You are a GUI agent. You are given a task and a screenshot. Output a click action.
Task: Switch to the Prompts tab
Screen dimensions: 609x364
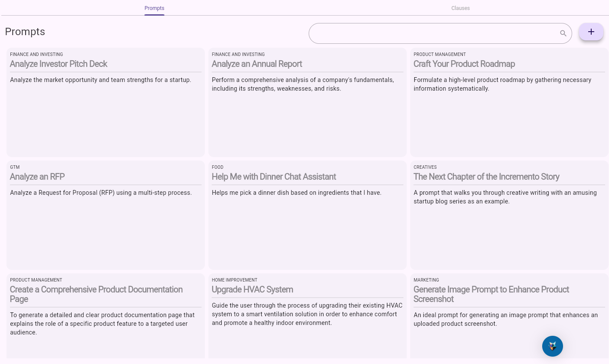pyautogui.click(x=154, y=8)
